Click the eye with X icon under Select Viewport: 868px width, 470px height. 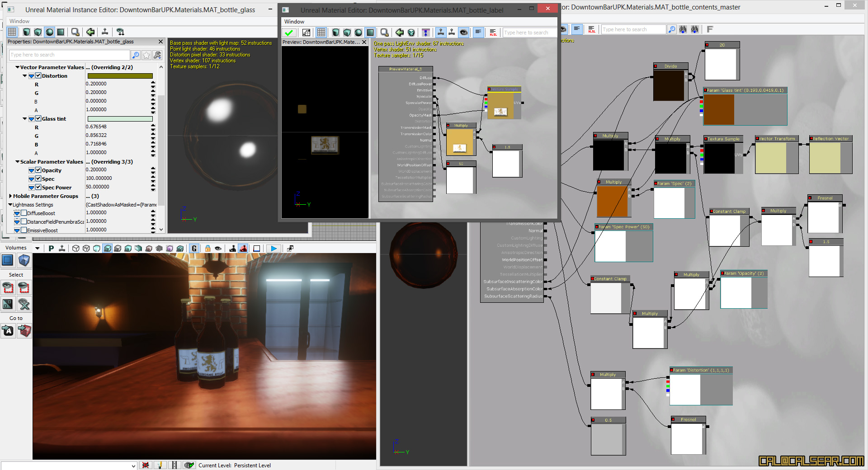(24, 304)
